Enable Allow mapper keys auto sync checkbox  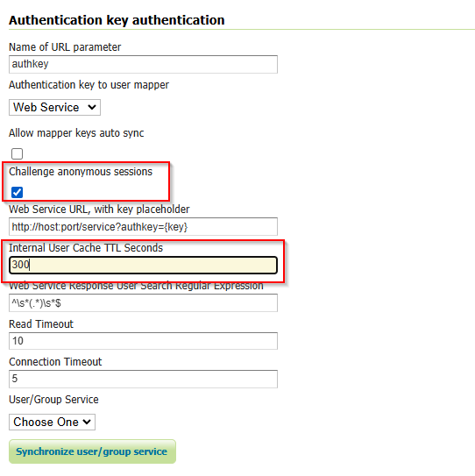coord(17,153)
